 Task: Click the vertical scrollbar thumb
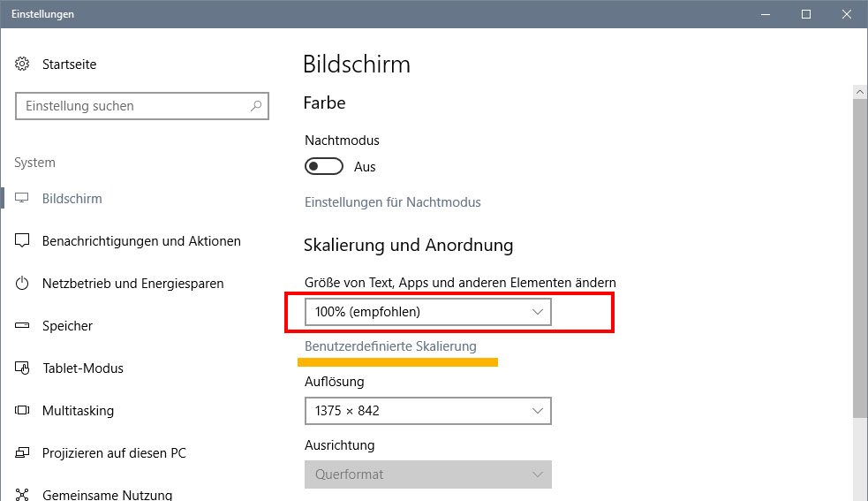pos(859,256)
